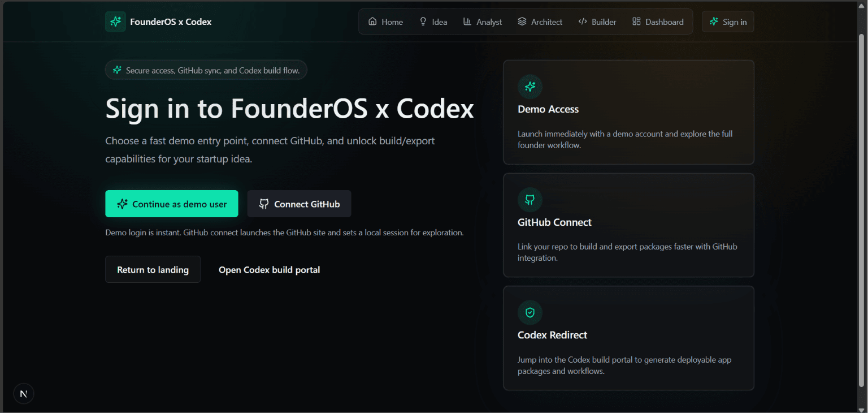Click the 'Demo login is instant' note text
The height and width of the screenshot is (413, 868).
(x=284, y=233)
